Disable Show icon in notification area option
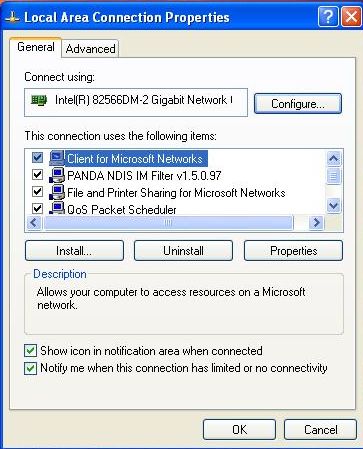This screenshot has height=449, width=363. [30, 351]
